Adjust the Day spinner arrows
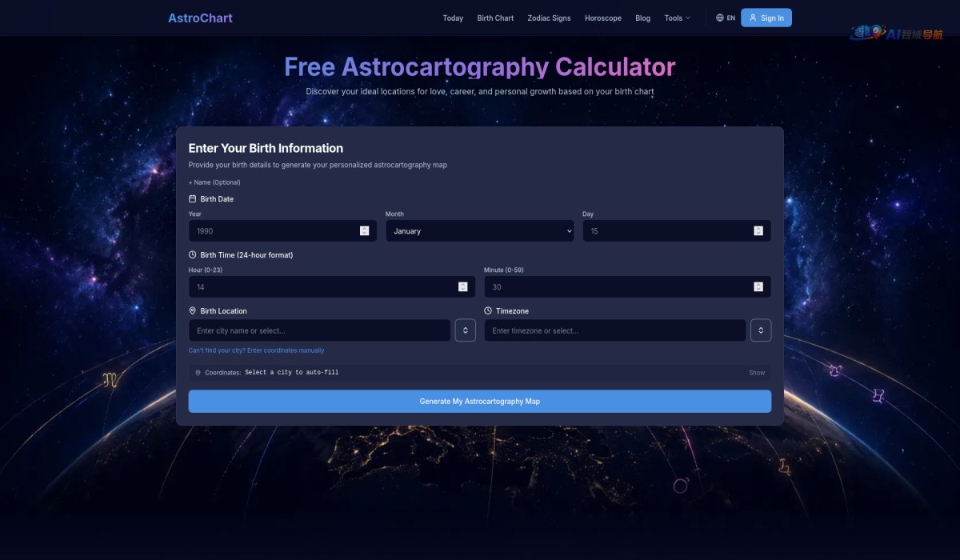Image resolution: width=960 pixels, height=560 pixels. click(x=758, y=230)
